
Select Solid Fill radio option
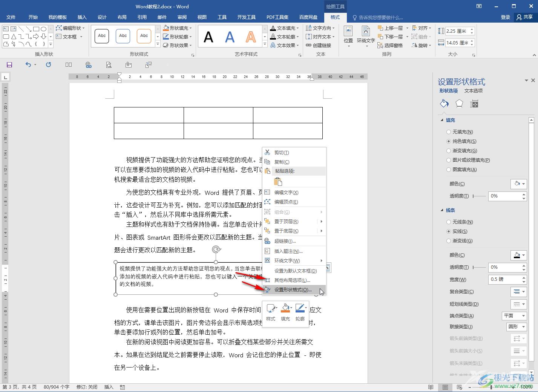(x=461, y=141)
